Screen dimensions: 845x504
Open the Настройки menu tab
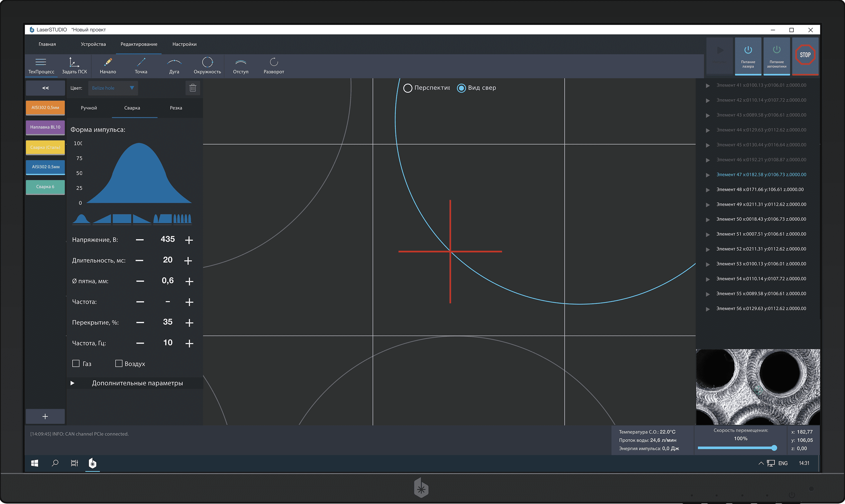184,44
